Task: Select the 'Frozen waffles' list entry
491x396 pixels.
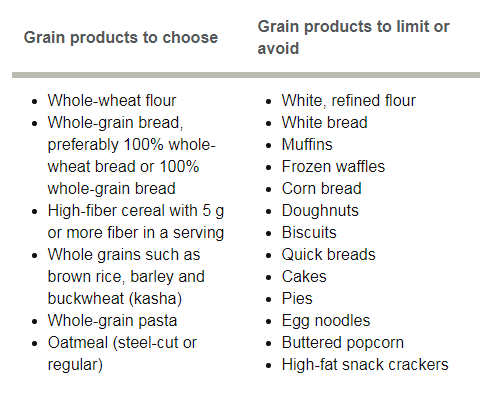Action: point(333,166)
